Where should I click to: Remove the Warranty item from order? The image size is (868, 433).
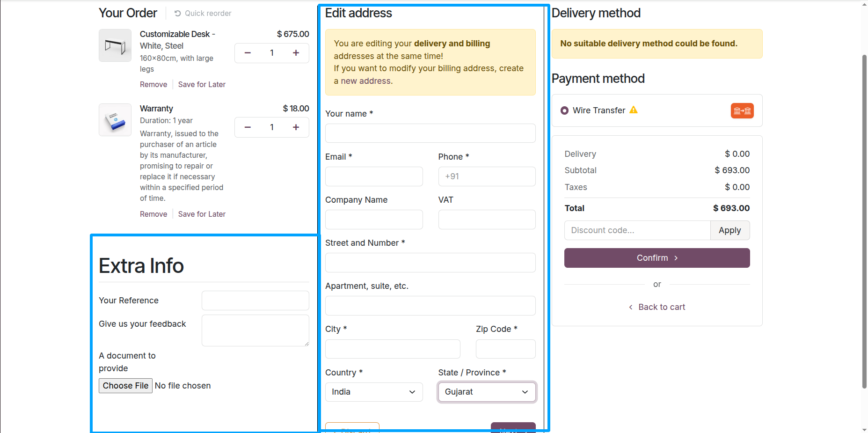(153, 214)
